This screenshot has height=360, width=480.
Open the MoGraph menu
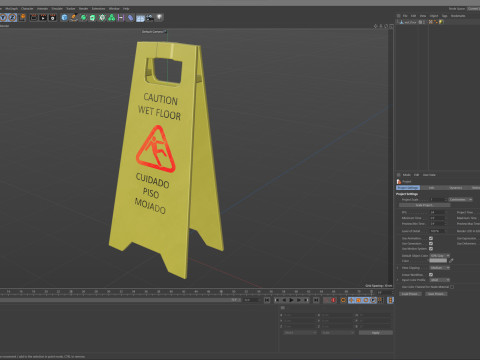tap(11, 9)
